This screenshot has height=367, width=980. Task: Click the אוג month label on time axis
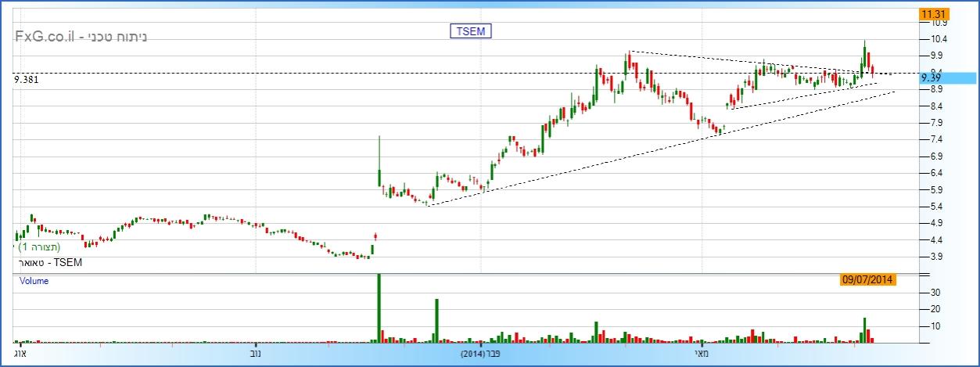click(x=20, y=354)
